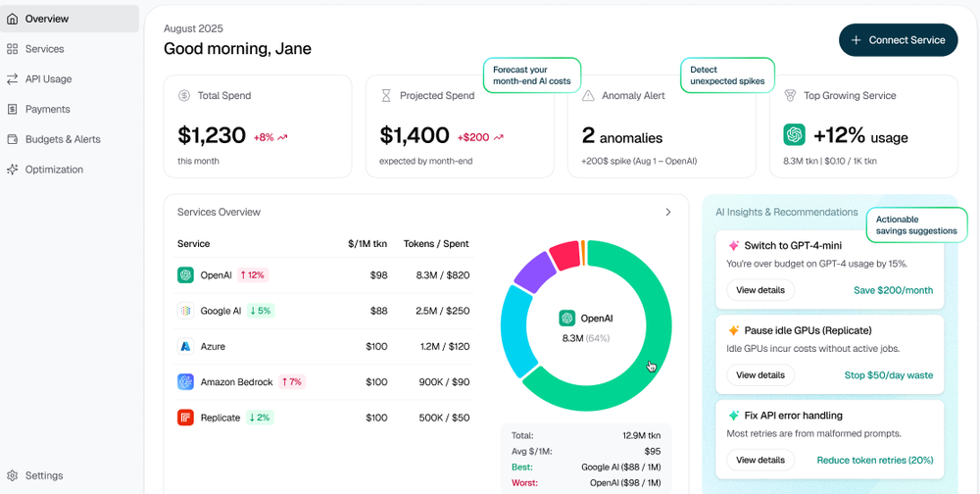The image size is (980, 494).
Task: Click the Total Spend dollar icon
Action: tap(184, 96)
